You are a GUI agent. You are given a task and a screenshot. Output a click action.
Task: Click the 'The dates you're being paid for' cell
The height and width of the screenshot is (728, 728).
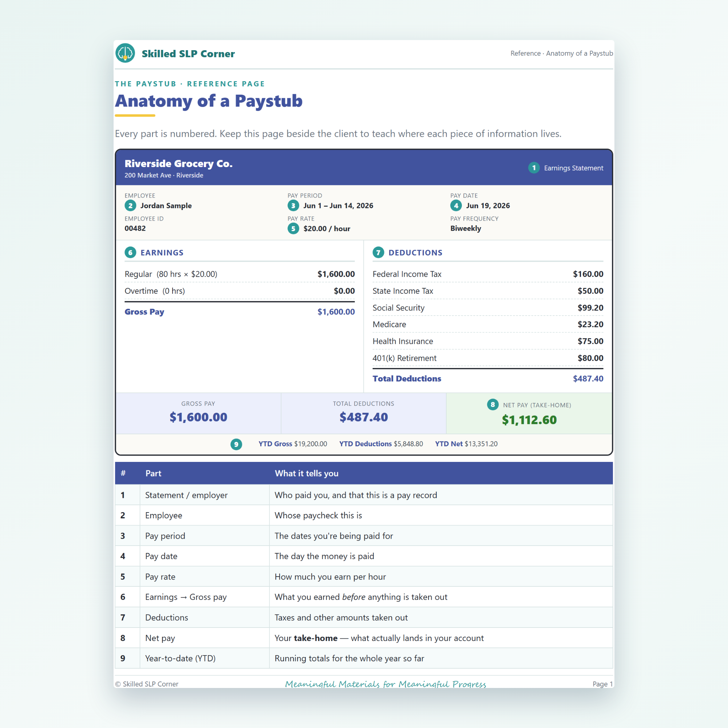[441, 536]
